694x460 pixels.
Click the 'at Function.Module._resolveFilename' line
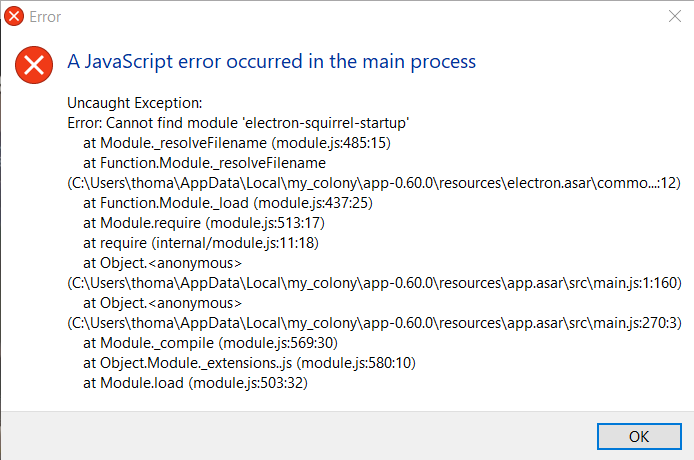204,163
